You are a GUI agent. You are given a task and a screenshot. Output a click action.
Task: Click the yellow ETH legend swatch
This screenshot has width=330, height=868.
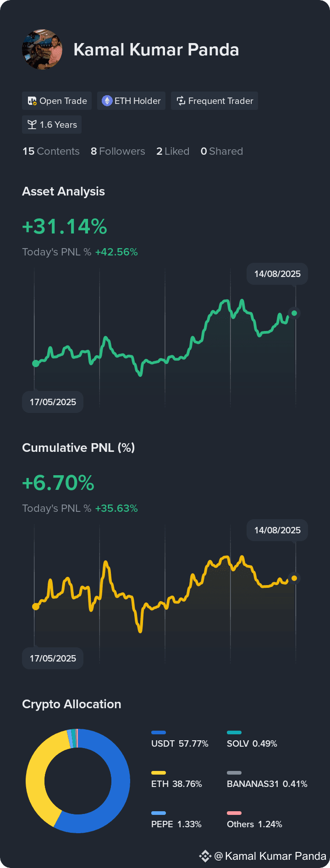click(159, 773)
